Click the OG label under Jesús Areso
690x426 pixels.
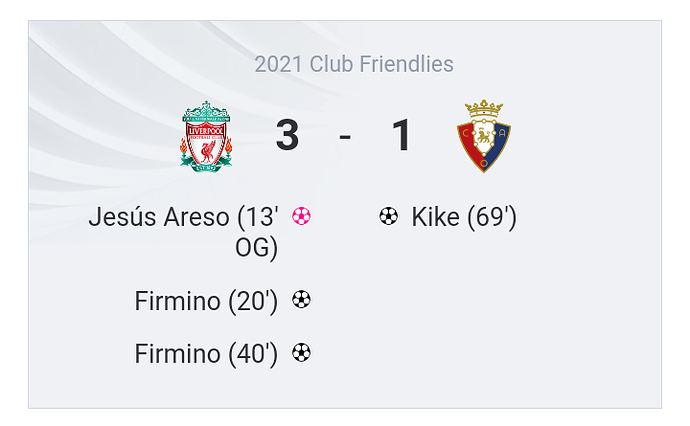click(x=254, y=248)
